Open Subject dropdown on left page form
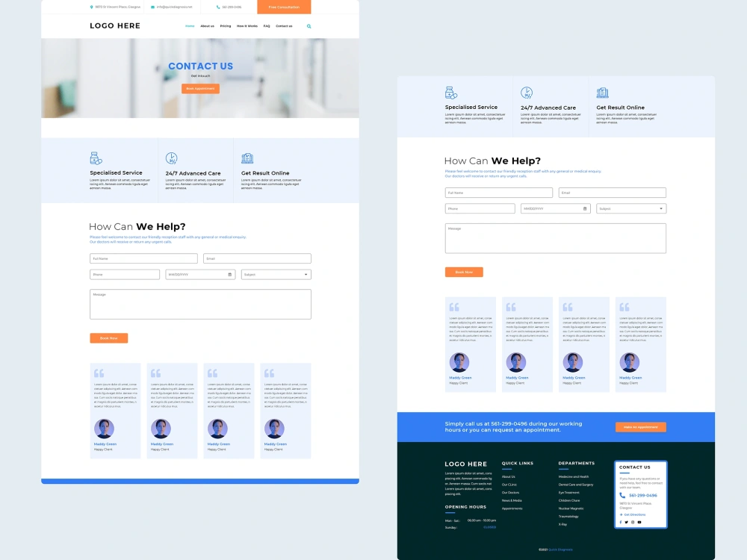The width and height of the screenshot is (747, 560). click(x=276, y=275)
